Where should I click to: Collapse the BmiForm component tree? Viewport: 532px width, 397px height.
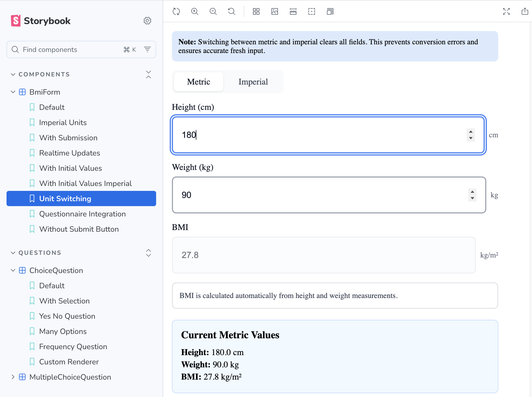[x=13, y=92]
